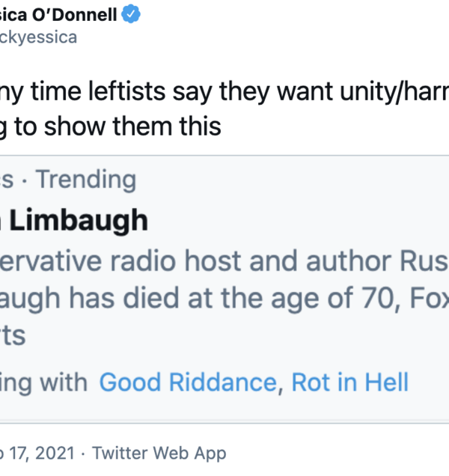
Task: Click the dot separator before Trending
Action: [27, 180]
